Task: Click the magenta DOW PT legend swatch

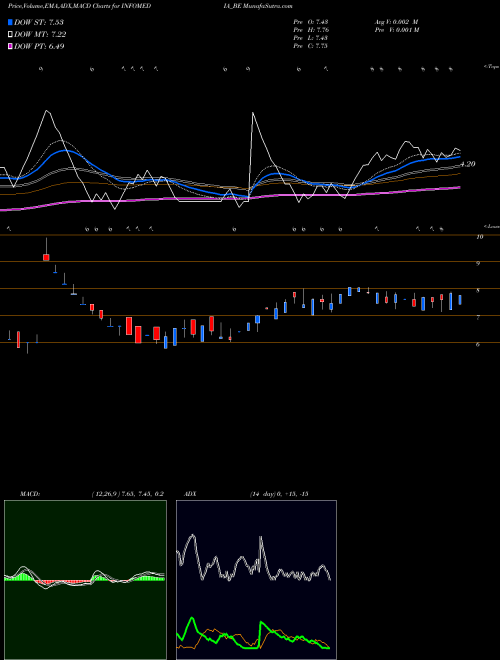Action: 10,47
